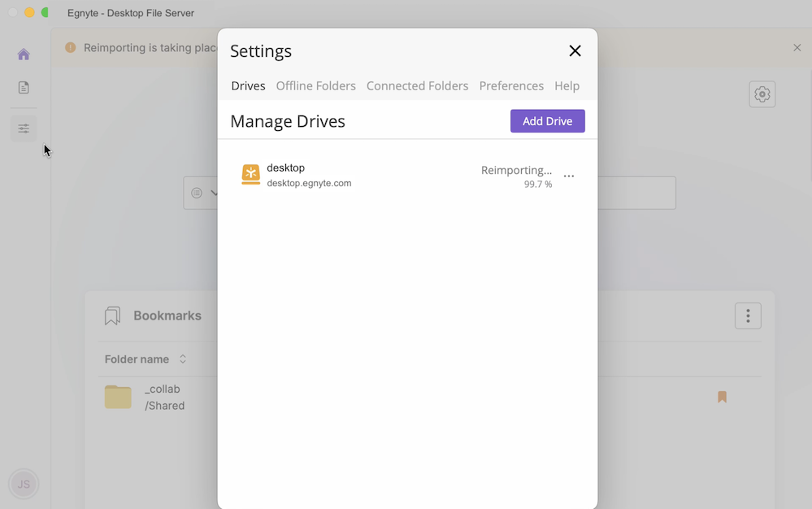This screenshot has height=509, width=812.
Task: Switch to the Preferences tab
Action: tap(511, 86)
